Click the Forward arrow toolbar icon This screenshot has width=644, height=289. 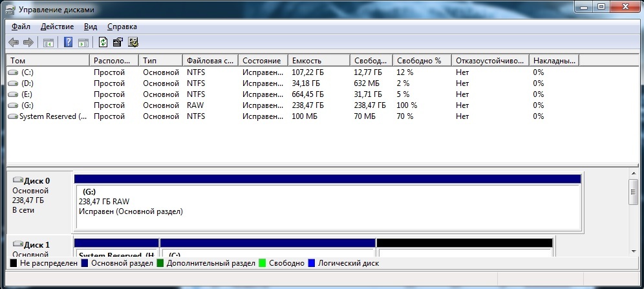coord(28,42)
